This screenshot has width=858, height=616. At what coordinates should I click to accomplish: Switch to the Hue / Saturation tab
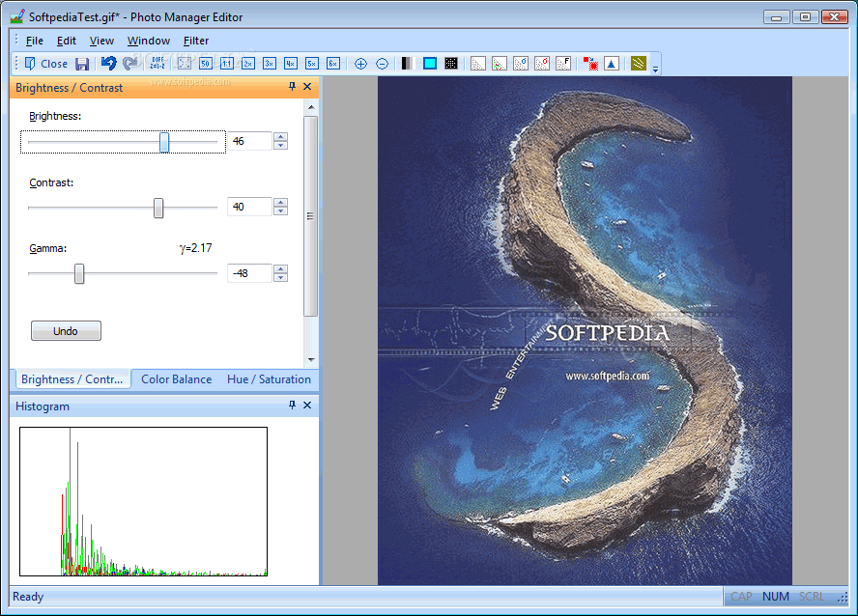pos(269,379)
